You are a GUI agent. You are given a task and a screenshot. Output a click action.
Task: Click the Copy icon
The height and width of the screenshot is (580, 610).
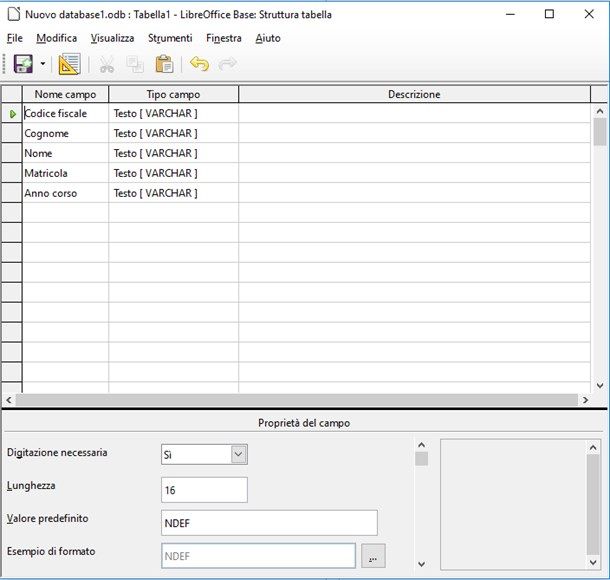135,64
